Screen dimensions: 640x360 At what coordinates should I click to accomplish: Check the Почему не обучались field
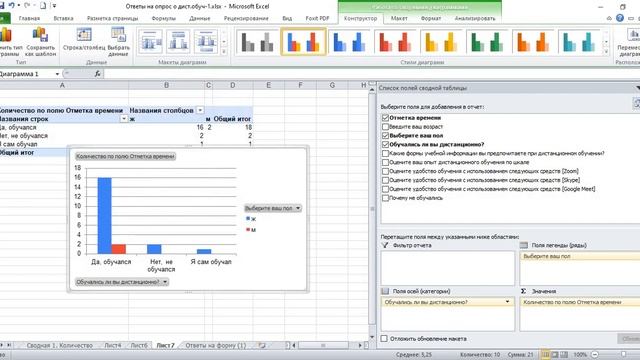click(385, 198)
